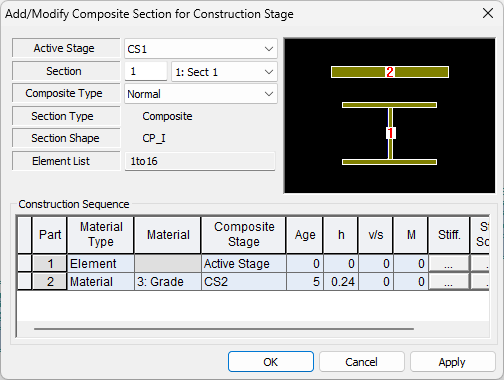Click the Cancel button
The image size is (504, 380).
pyautogui.click(x=362, y=362)
